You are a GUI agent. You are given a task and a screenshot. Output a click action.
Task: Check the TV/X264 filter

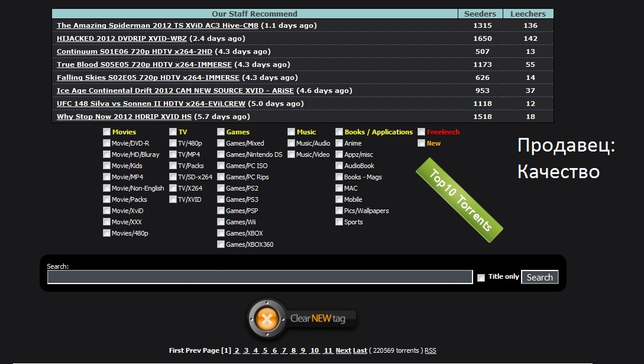[x=173, y=188]
